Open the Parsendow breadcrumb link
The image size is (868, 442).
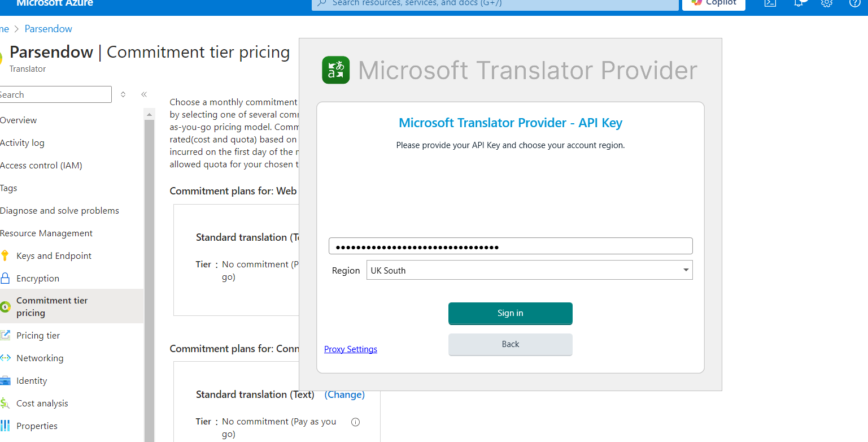(49, 29)
